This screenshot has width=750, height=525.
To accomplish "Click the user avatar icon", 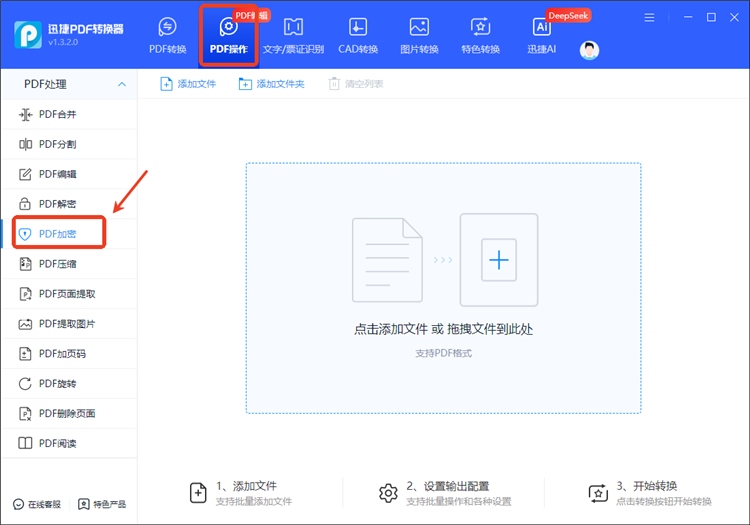I will click(589, 50).
